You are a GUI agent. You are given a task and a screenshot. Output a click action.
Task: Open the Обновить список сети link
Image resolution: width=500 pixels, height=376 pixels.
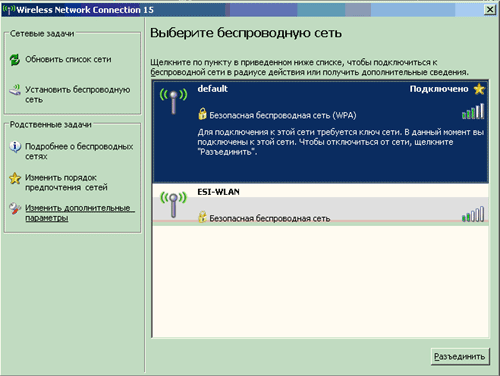pyautogui.click(x=68, y=60)
